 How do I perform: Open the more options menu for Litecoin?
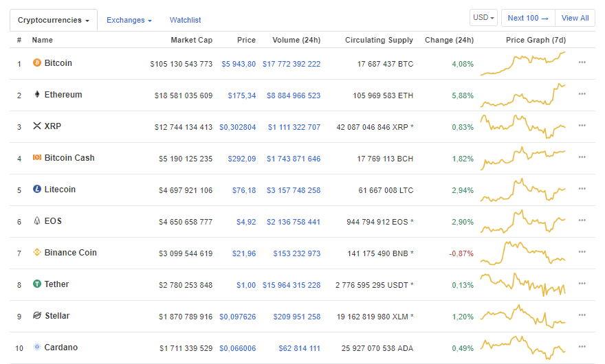click(x=582, y=189)
